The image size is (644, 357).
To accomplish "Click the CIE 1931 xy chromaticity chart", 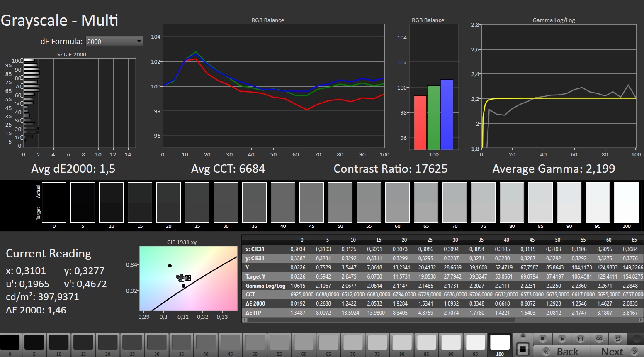I will pos(188,278).
